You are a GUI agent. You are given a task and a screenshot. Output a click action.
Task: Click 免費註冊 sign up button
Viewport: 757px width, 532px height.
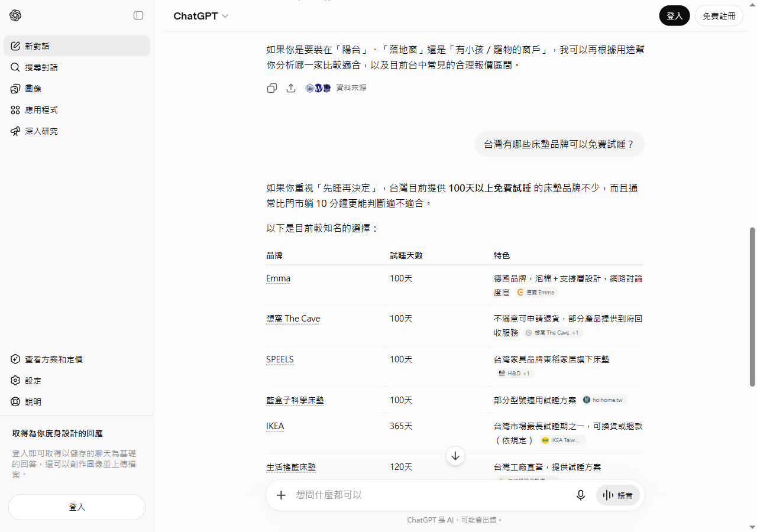719,16
